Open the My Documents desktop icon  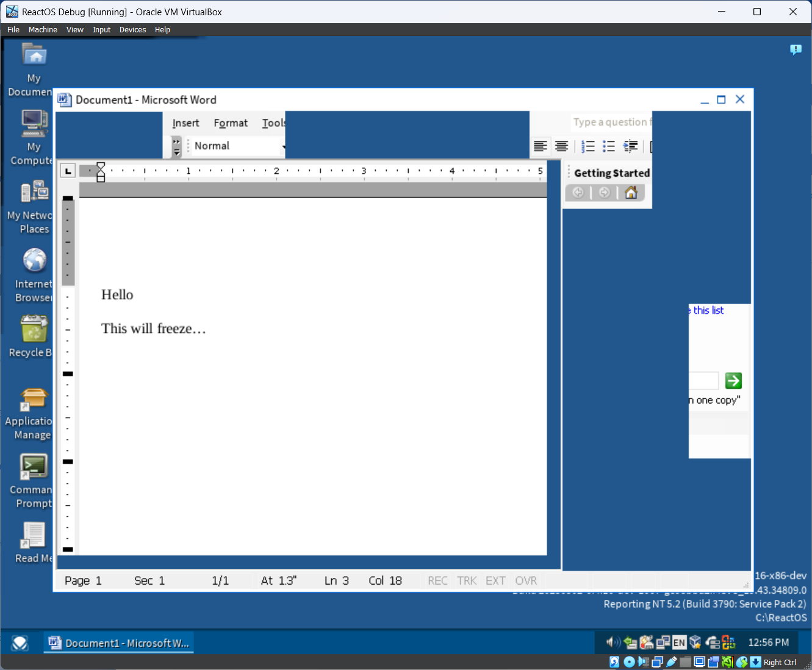pos(34,69)
